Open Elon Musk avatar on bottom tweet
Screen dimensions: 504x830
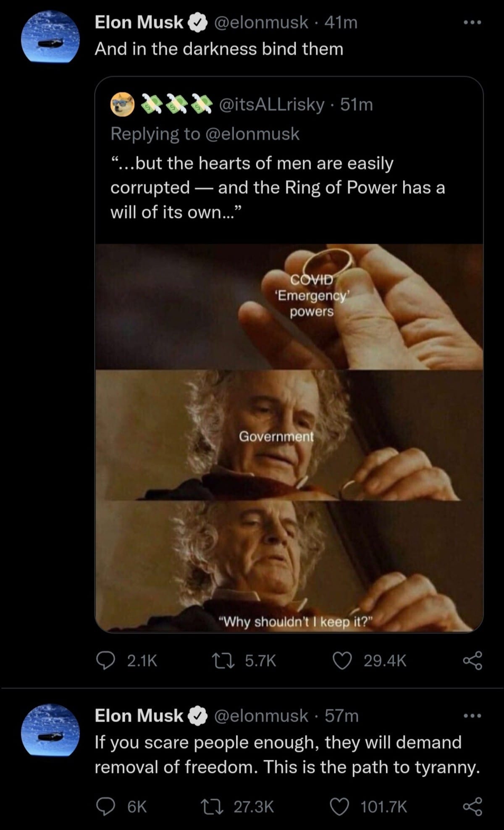[50, 730]
